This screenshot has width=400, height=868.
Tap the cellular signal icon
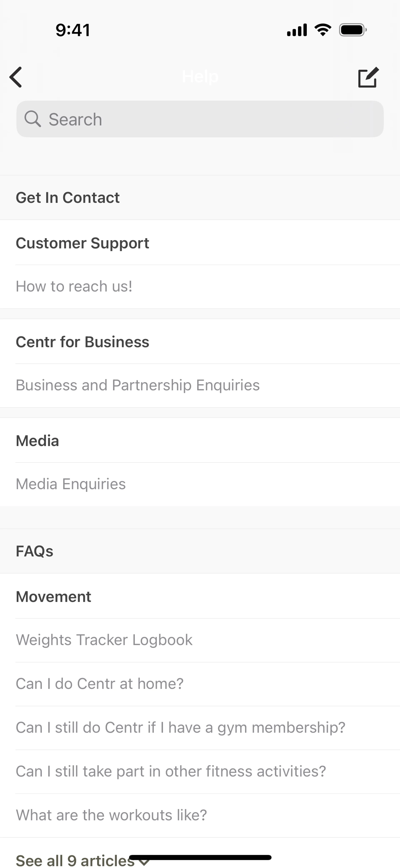click(x=297, y=30)
